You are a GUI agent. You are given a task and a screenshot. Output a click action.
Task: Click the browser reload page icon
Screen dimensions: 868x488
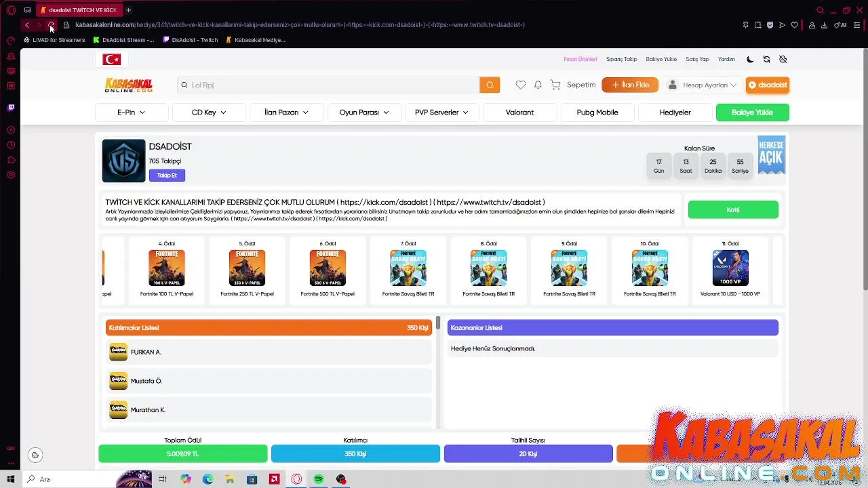click(51, 25)
